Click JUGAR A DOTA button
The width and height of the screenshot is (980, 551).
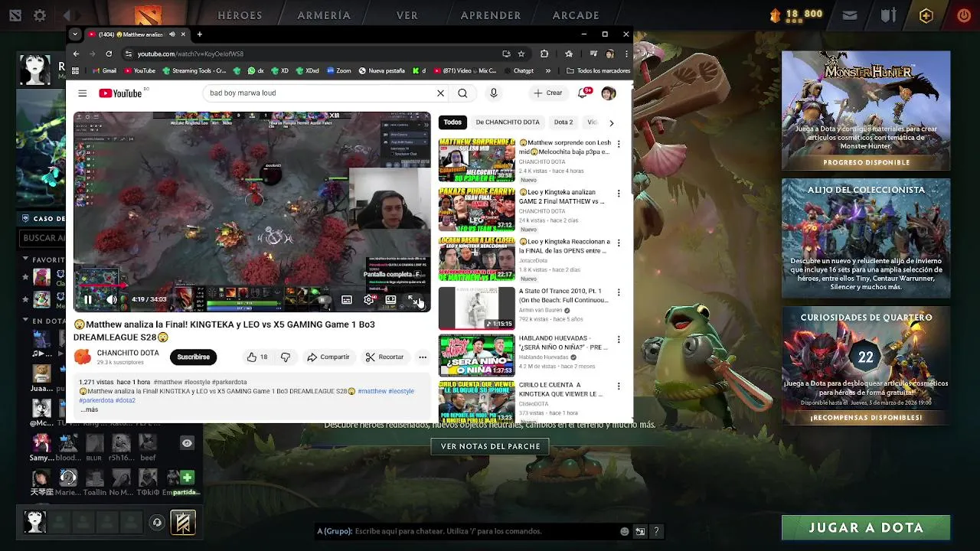[x=866, y=527]
